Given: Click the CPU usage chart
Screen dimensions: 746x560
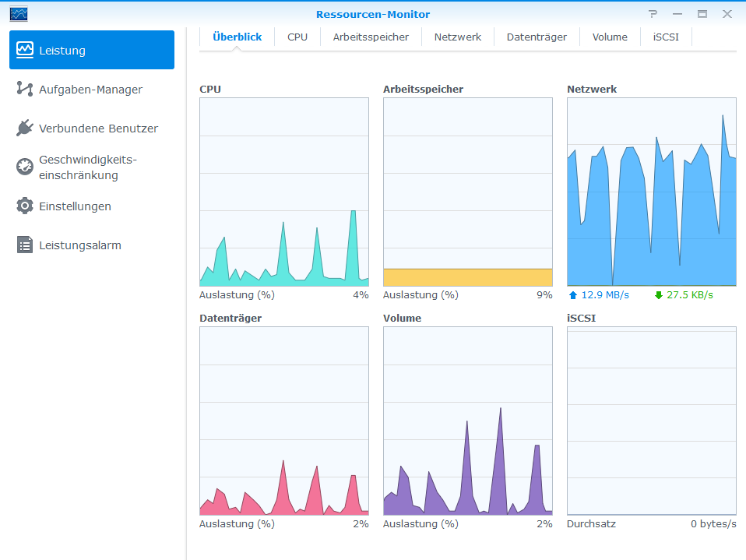Looking at the screenshot, I should click(284, 192).
